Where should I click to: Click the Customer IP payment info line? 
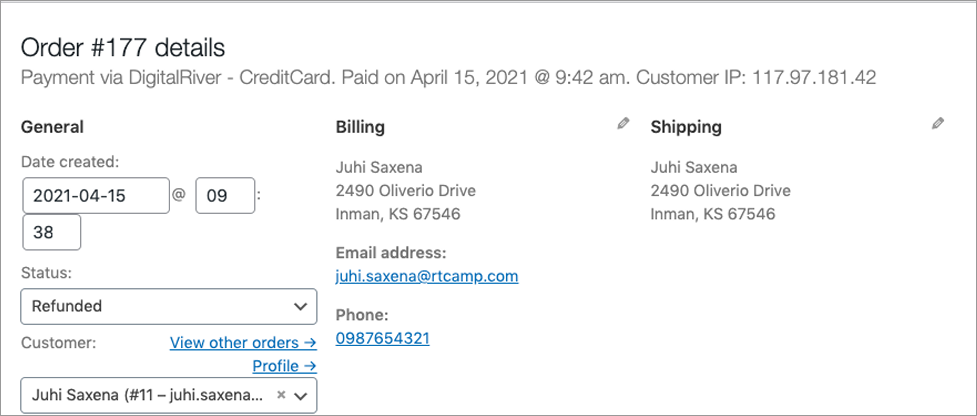pyautogui.click(x=448, y=77)
